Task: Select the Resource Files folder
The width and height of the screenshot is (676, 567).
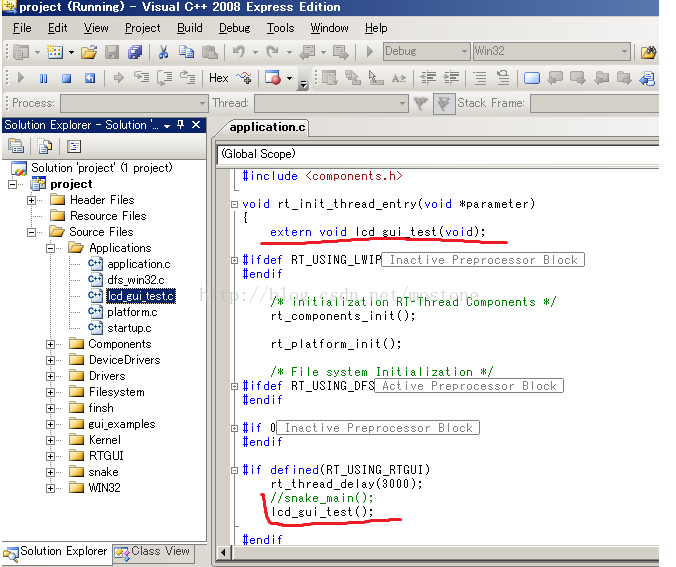Action: pyautogui.click(x=108, y=216)
